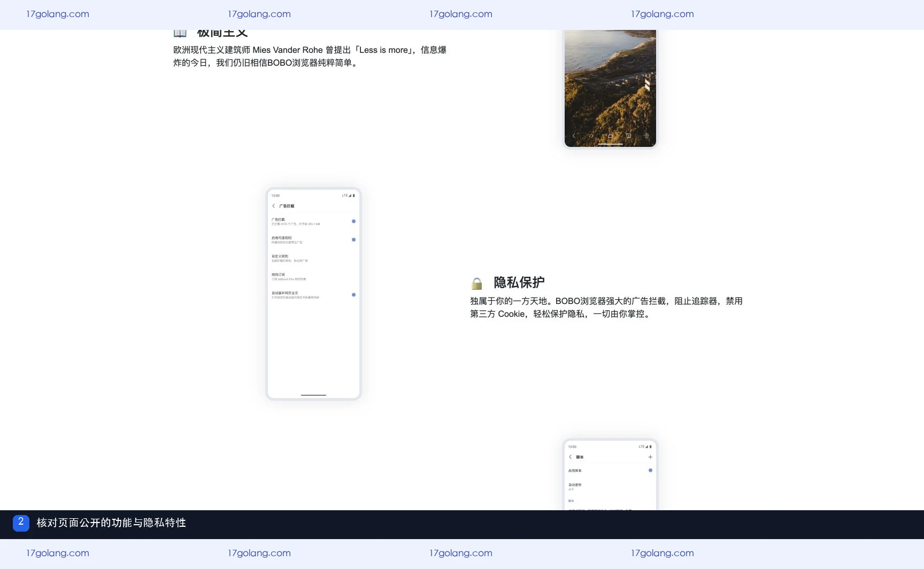Open the 规则订阅 row
Screen dimensions: 924x569
click(x=313, y=277)
